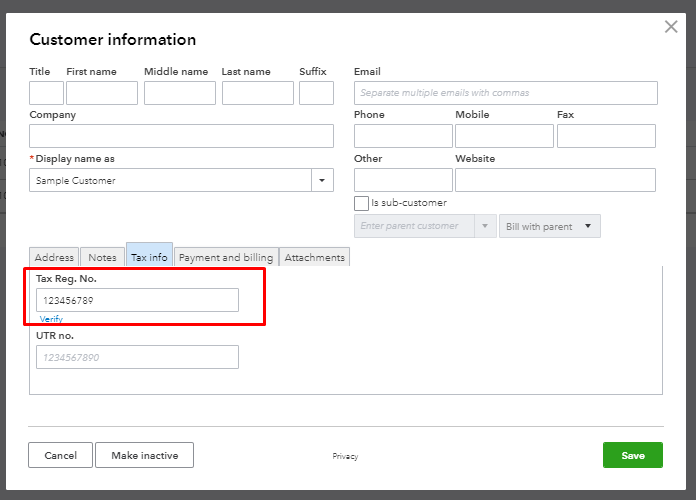Go to the Attachments tab

point(314,257)
